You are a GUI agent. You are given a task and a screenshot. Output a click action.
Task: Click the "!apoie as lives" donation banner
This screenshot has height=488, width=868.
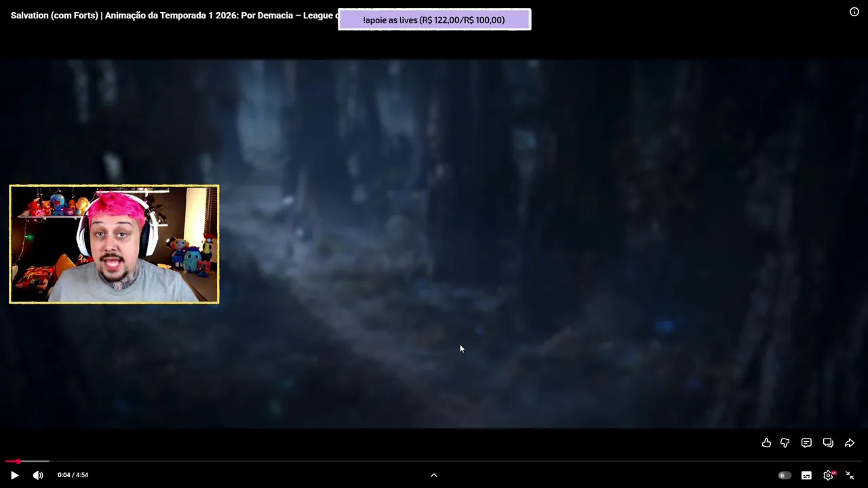pos(435,20)
